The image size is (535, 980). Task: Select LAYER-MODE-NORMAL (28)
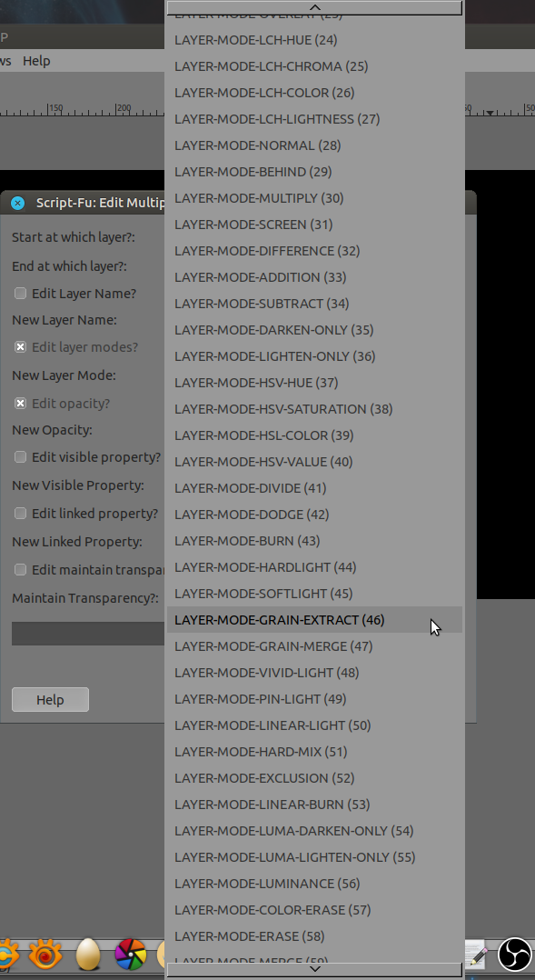(314, 145)
